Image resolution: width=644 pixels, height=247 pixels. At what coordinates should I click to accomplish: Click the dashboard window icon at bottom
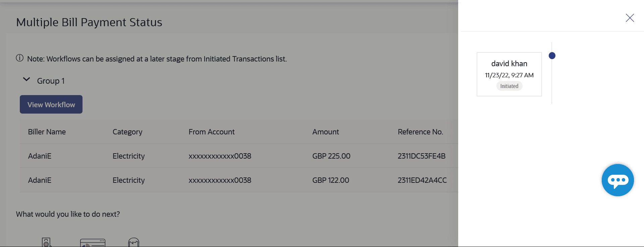tap(93, 243)
